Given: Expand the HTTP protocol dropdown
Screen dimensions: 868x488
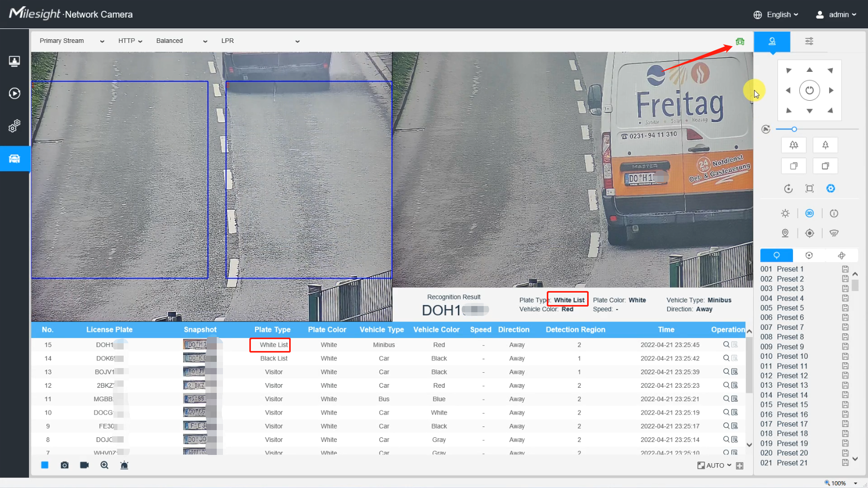Looking at the screenshot, I should pyautogui.click(x=130, y=41).
